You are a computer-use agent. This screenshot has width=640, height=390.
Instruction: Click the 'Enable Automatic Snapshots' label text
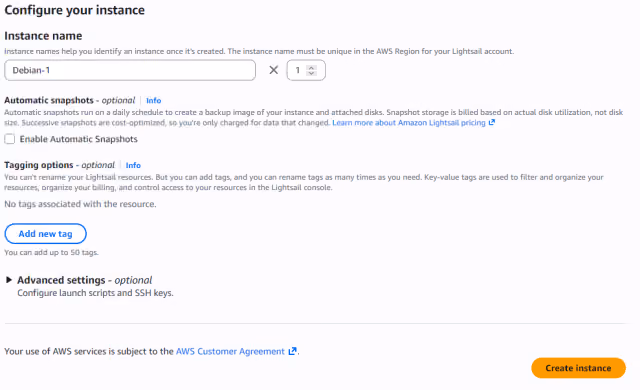coord(79,139)
